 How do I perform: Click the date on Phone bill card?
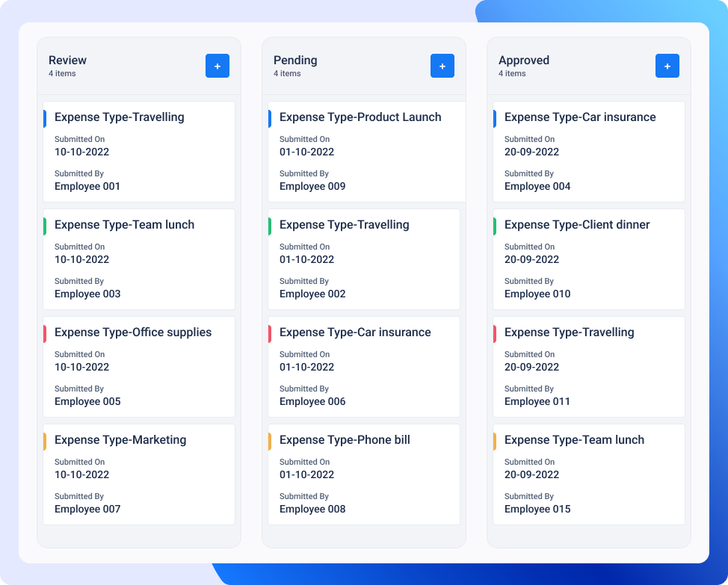pyautogui.click(x=307, y=474)
